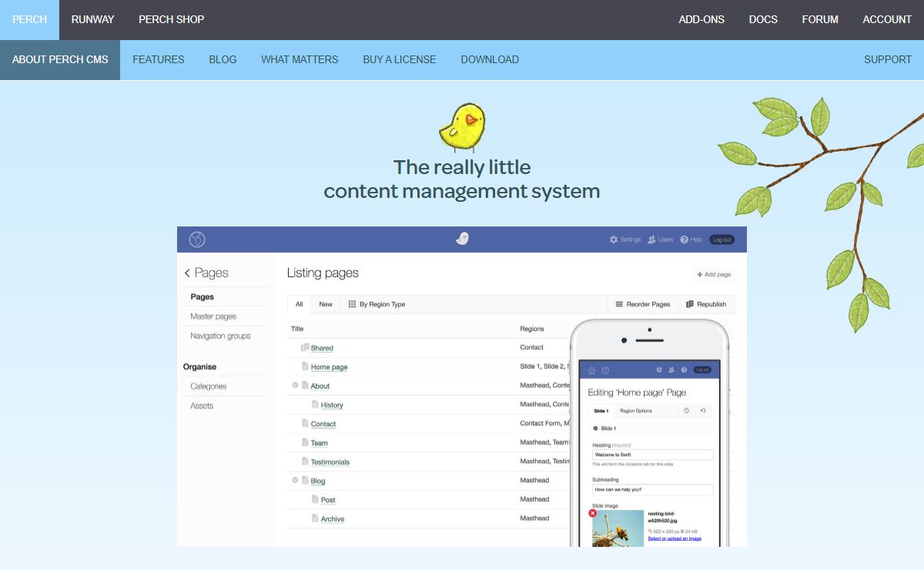Go to BUY A LICENSE page
The height and width of the screenshot is (570, 924).
400,59
